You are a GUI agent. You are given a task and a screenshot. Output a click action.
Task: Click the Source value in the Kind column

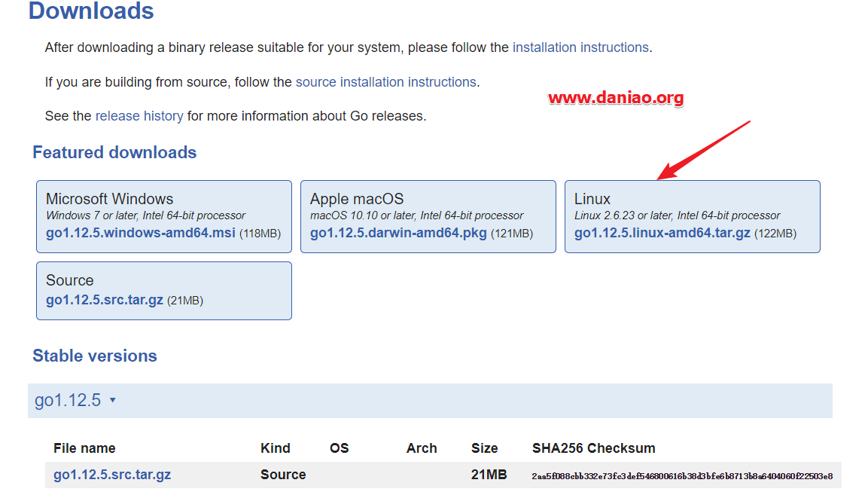(x=283, y=475)
